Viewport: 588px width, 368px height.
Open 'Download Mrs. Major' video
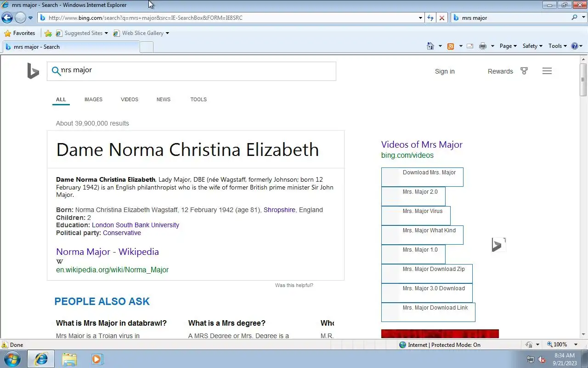[422, 177]
